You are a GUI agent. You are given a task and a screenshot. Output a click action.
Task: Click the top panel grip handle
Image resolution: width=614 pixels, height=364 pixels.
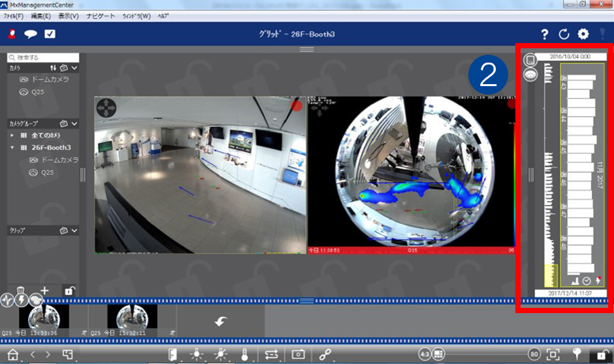(x=306, y=50)
